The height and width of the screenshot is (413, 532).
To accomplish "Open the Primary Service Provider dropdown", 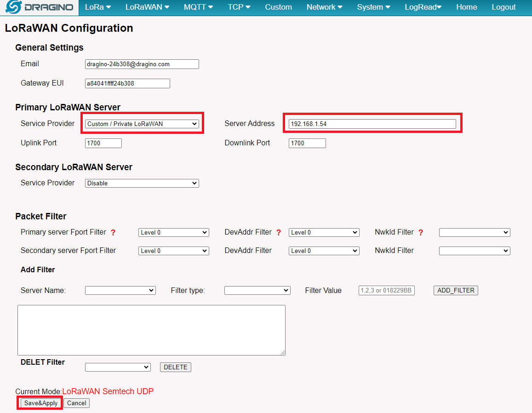I will tap(142, 124).
